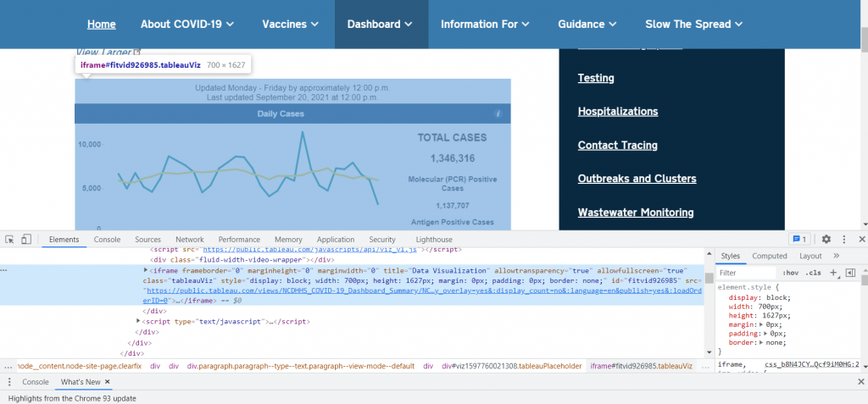This screenshot has height=404, width=868.
Task: Open the Slow The Spread dropdown
Action: tap(695, 25)
